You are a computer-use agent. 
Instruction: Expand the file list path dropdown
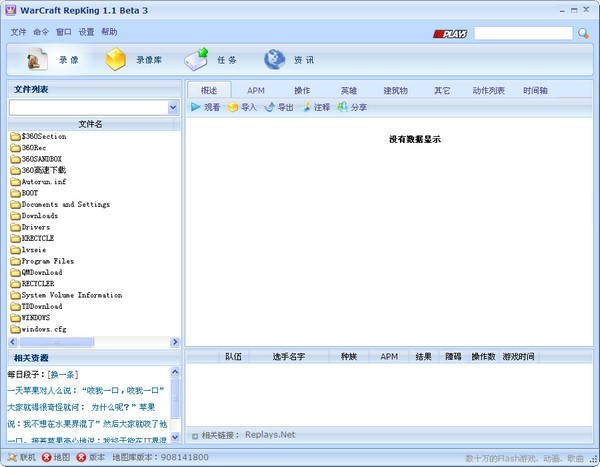click(172, 107)
